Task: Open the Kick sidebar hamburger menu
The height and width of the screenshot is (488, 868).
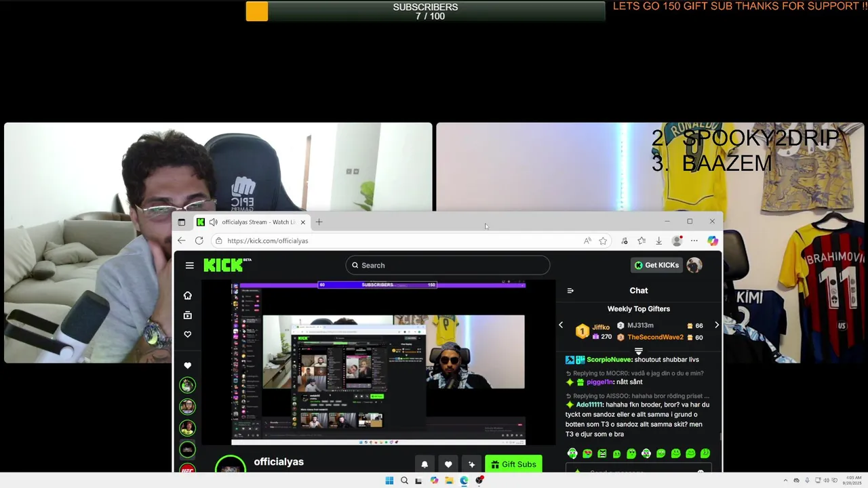Action: [x=190, y=266]
